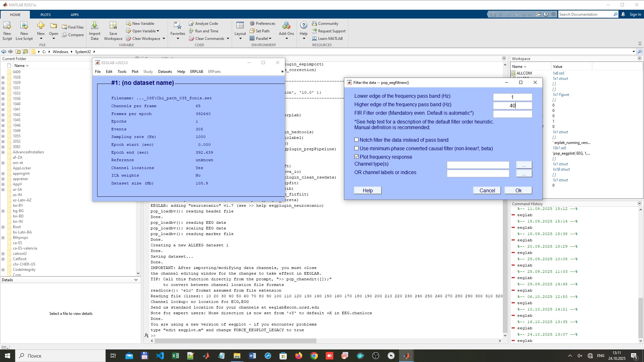
Task: Open the Preferences gear icon
Action: [x=252, y=24]
